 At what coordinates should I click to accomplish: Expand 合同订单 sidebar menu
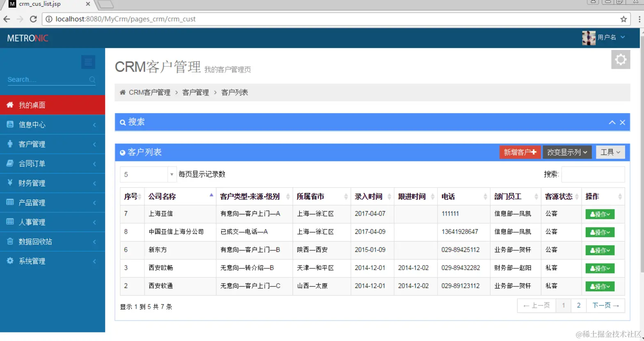tap(53, 164)
